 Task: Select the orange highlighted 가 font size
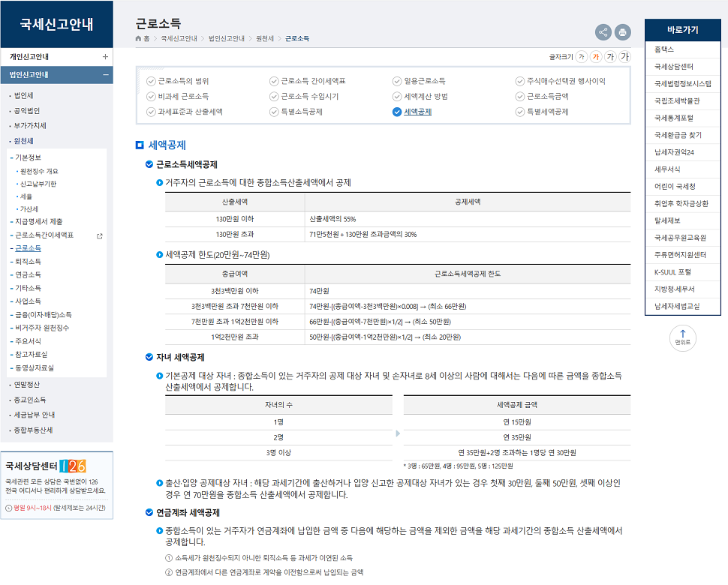click(596, 56)
